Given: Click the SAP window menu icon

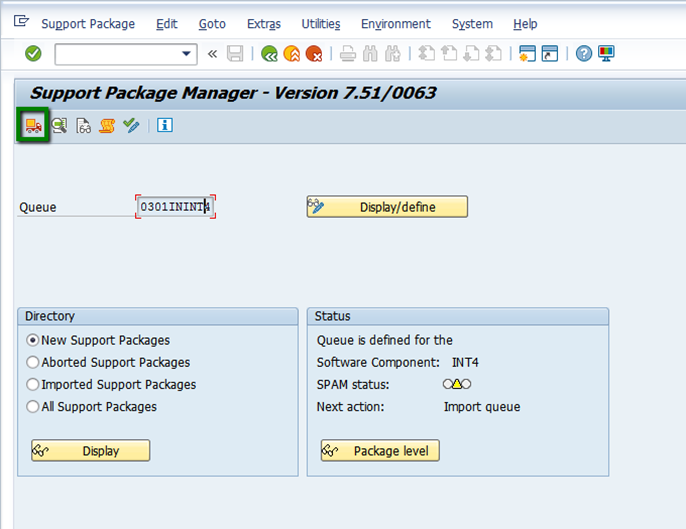Looking at the screenshot, I should [x=21, y=21].
